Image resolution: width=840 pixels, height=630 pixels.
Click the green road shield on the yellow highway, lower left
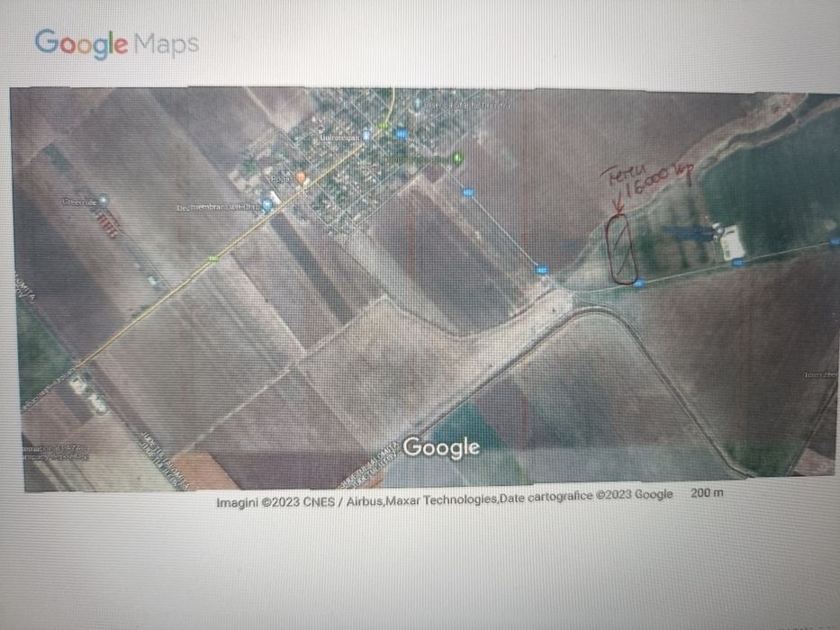pos(213,259)
